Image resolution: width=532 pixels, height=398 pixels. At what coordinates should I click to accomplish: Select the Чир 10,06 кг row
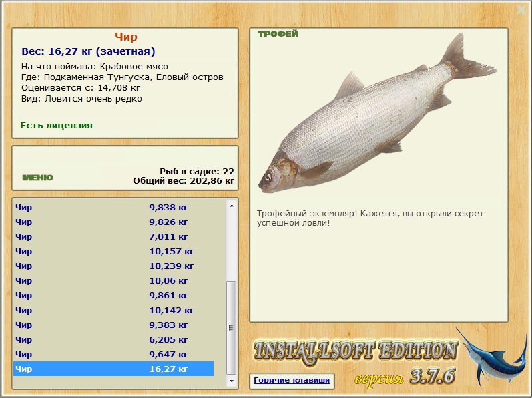click(113, 281)
